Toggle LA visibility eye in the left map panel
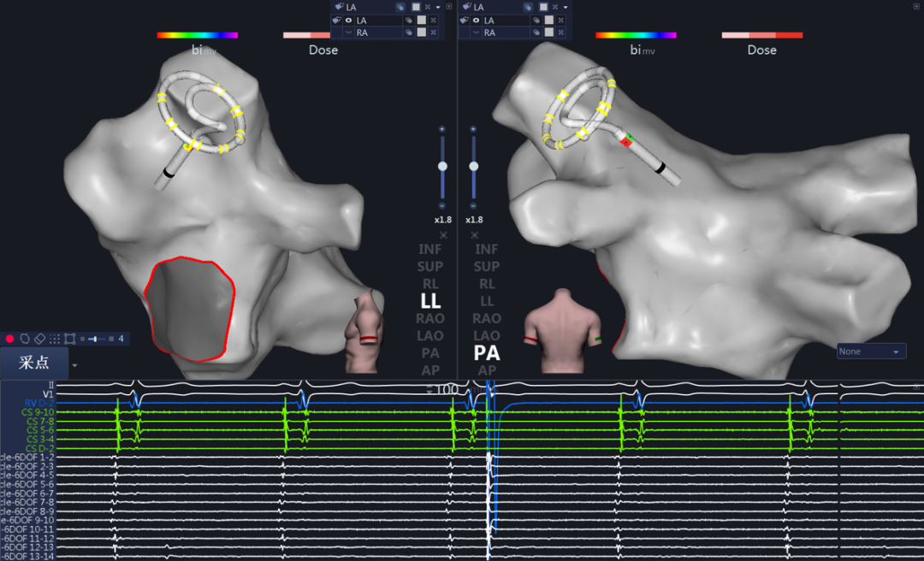The image size is (924, 561). [348, 20]
